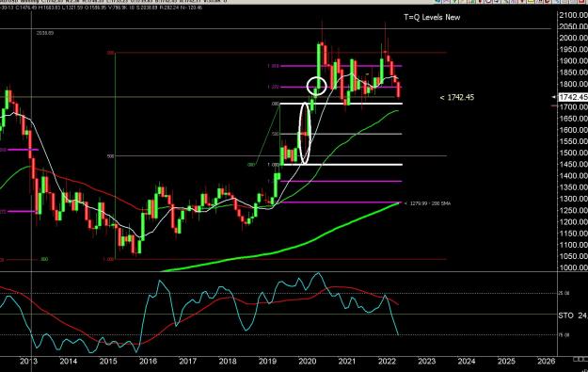Select the small white circle drawing near 1800
This screenshot has height=372, width=588.
(316, 86)
